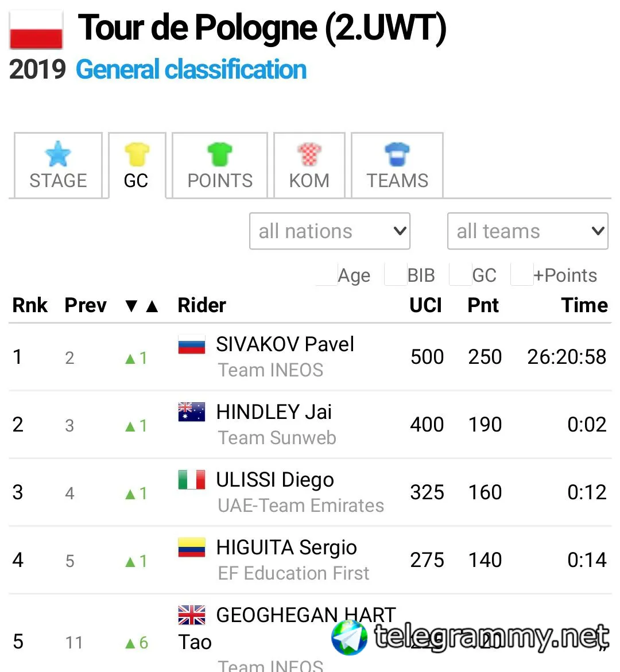Click the Poland flag icon
The width and height of the screenshot is (620, 672).
coord(36,30)
